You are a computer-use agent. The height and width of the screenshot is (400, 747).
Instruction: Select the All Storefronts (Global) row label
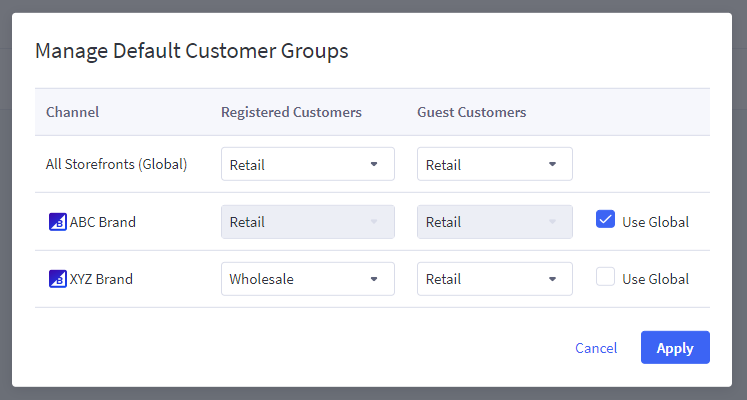[x=117, y=164]
